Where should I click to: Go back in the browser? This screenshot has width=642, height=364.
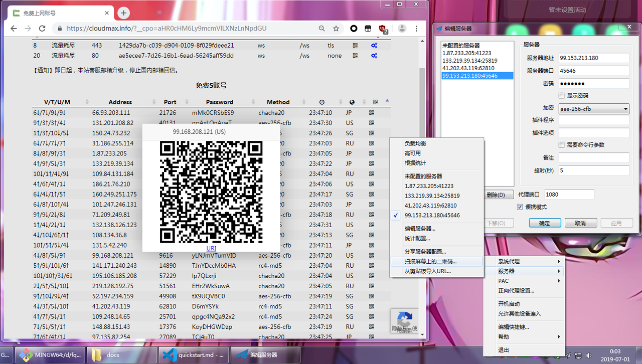[14, 29]
